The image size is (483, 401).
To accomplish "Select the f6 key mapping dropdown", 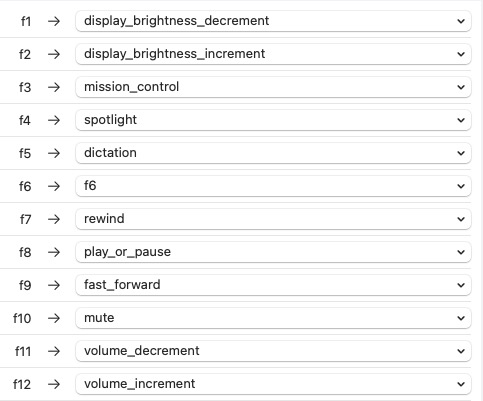I will tap(273, 186).
